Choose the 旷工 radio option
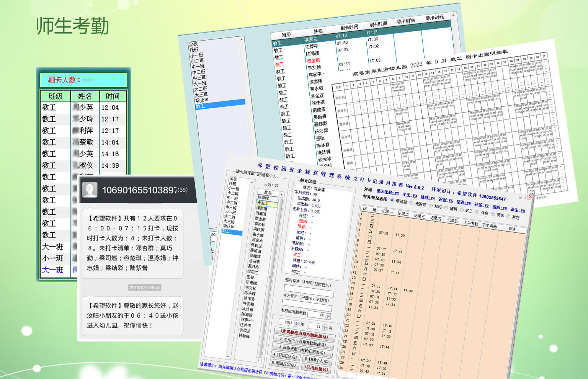The image size is (588, 379). 462,210
